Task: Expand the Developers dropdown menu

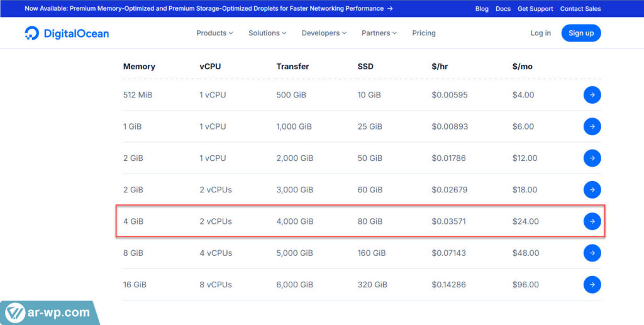Action: point(324,33)
